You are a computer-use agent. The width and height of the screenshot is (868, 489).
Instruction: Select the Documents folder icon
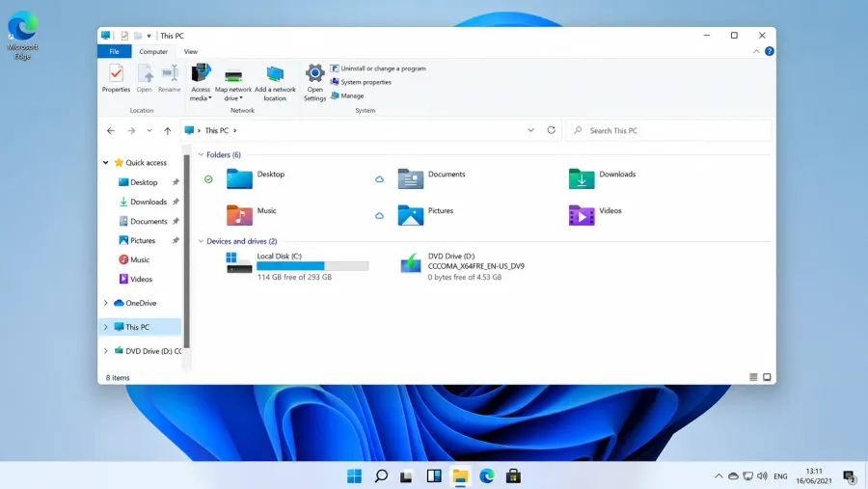(x=410, y=178)
